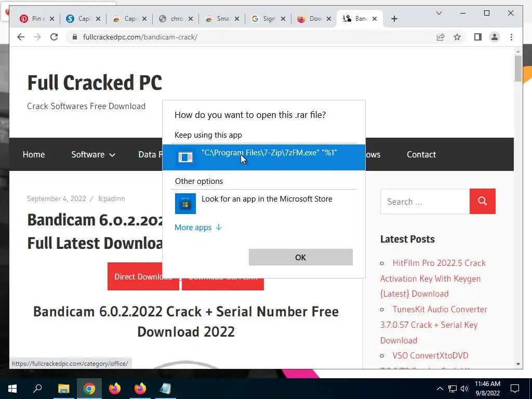
Task: Click the Direct Download button
Action: pyautogui.click(x=143, y=276)
